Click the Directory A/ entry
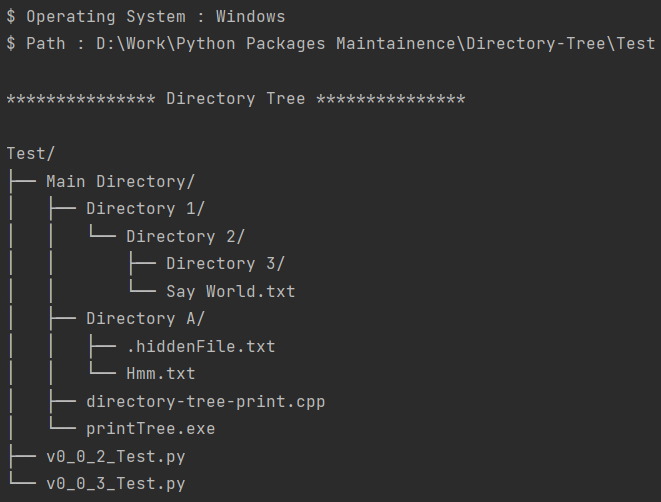661x502 pixels. (145, 319)
